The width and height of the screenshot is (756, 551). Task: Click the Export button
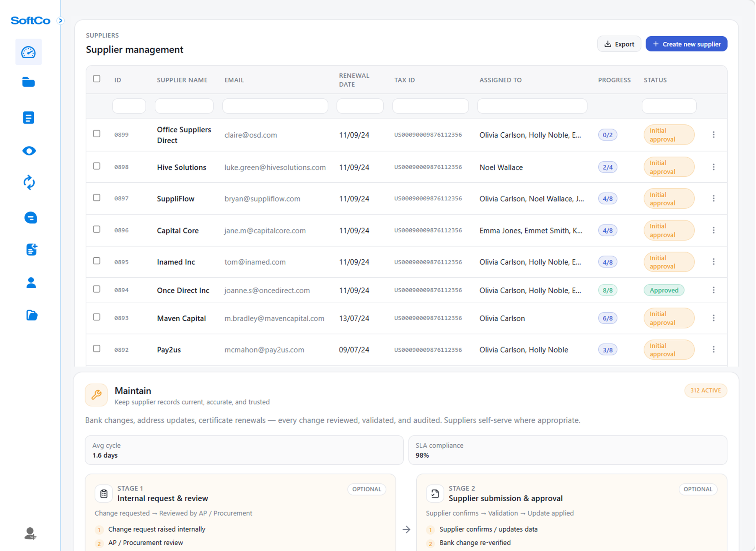[619, 44]
